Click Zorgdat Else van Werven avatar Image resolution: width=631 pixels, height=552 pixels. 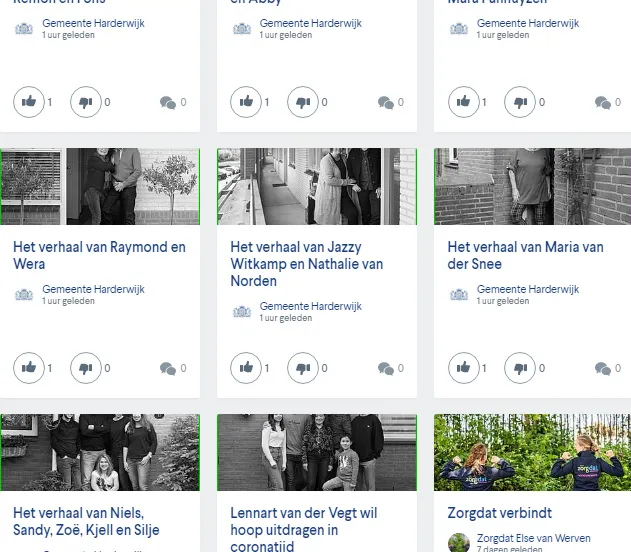459,542
